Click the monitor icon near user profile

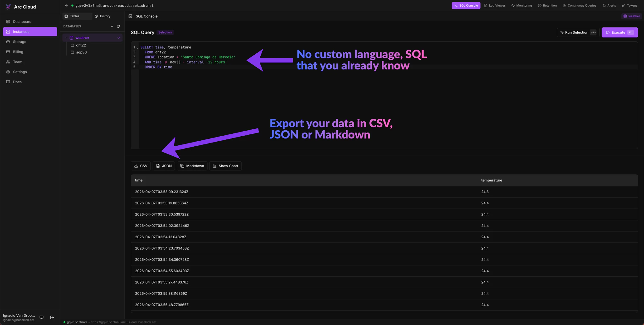[x=42, y=317]
